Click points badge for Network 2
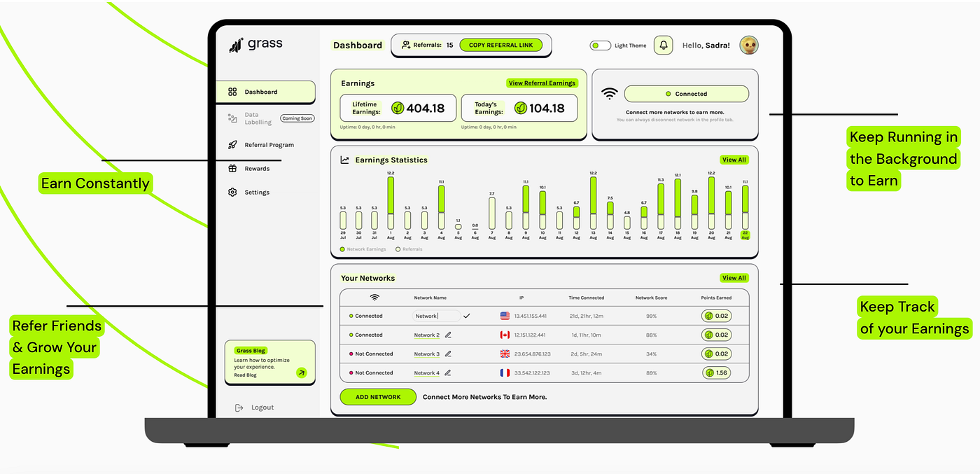Viewport: 980px width, 474px height. 717,335
